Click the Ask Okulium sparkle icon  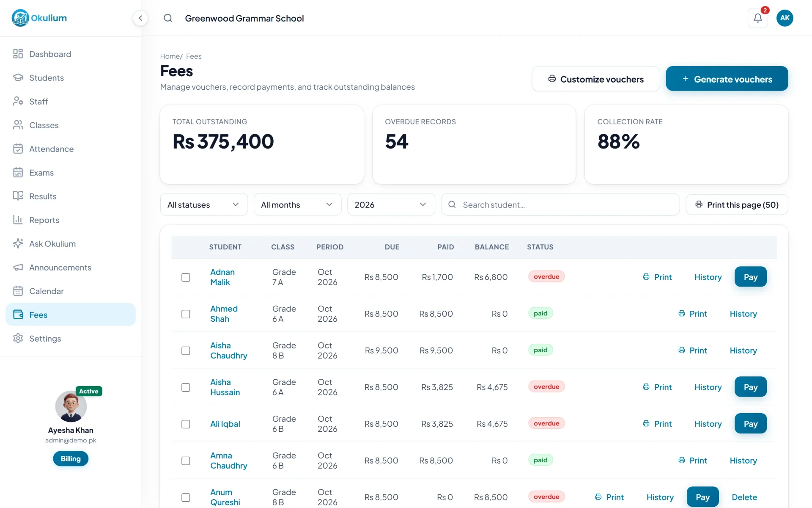coord(18,243)
